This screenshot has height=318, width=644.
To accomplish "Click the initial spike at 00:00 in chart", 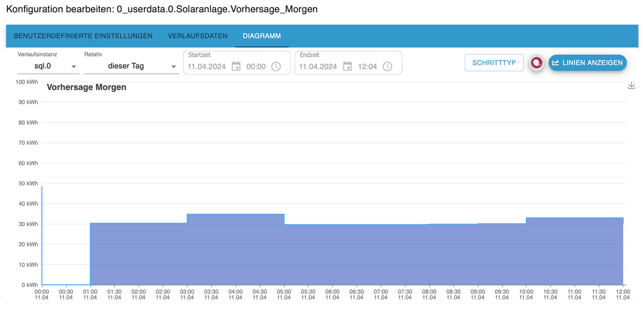I will (42, 236).
